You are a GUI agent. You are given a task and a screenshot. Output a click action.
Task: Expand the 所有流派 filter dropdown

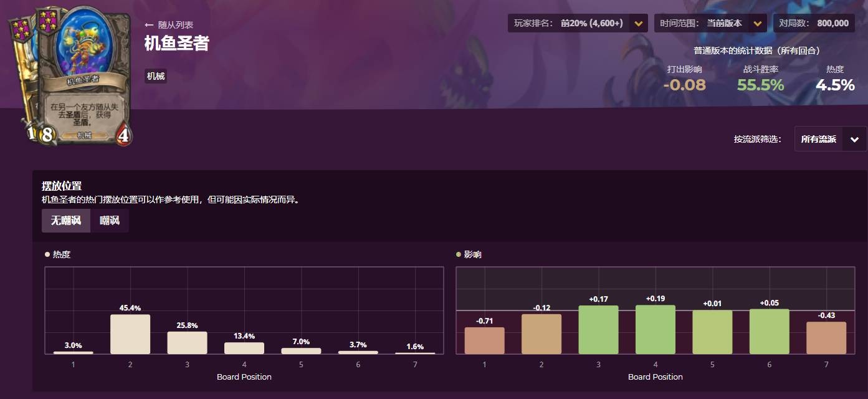830,140
